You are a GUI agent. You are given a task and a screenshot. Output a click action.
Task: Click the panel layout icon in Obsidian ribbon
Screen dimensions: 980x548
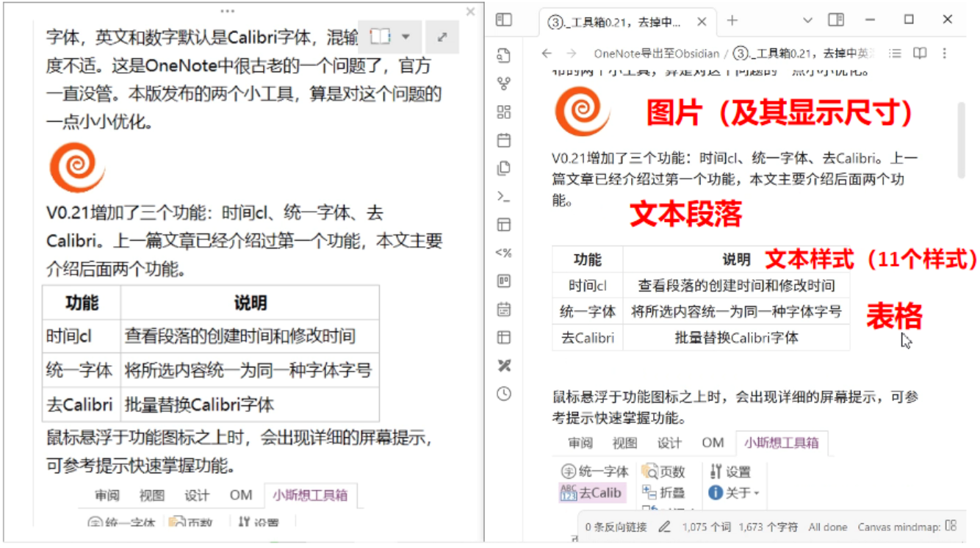pos(504,225)
